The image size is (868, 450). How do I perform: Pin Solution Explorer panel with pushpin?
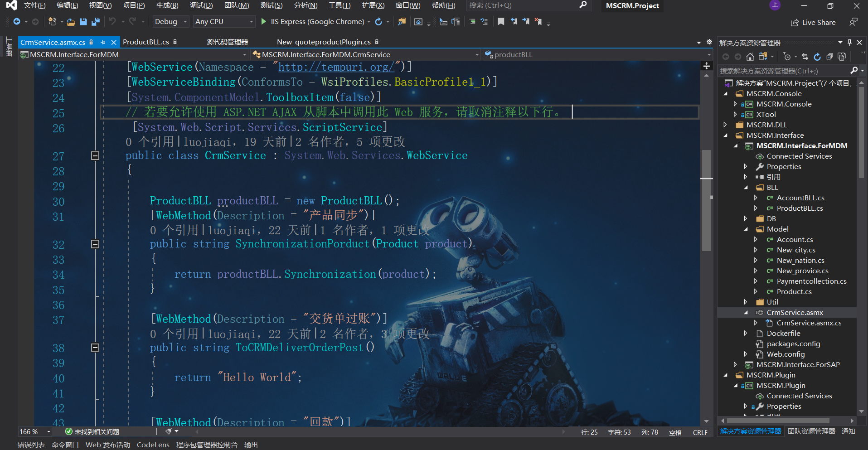(849, 42)
